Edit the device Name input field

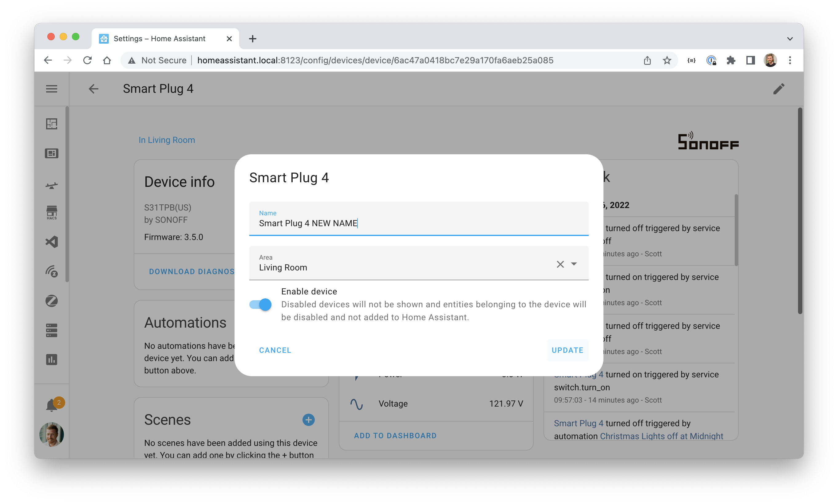pos(418,223)
